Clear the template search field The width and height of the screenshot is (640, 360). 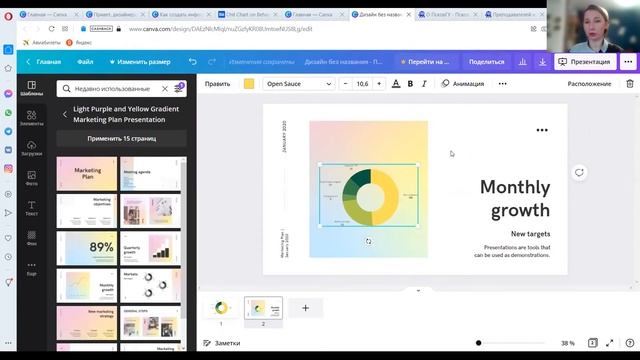pyautogui.click(x=164, y=89)
